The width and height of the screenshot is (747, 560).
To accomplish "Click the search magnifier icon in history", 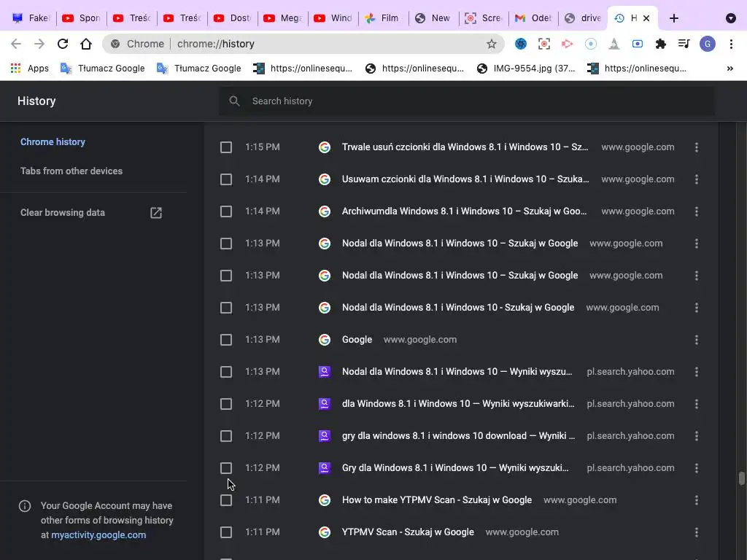I will (x=234, y=101).
